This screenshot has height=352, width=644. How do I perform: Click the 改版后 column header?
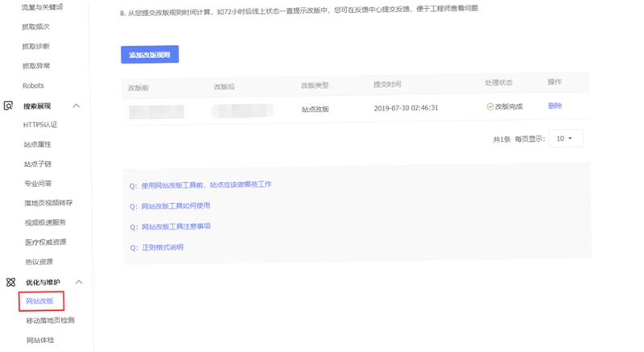[225, 87]
